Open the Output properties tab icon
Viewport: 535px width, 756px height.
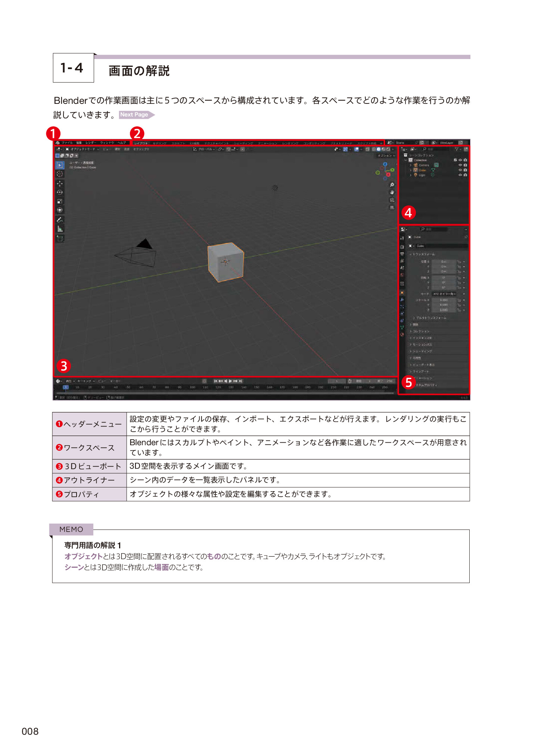[x=402, y=254]
